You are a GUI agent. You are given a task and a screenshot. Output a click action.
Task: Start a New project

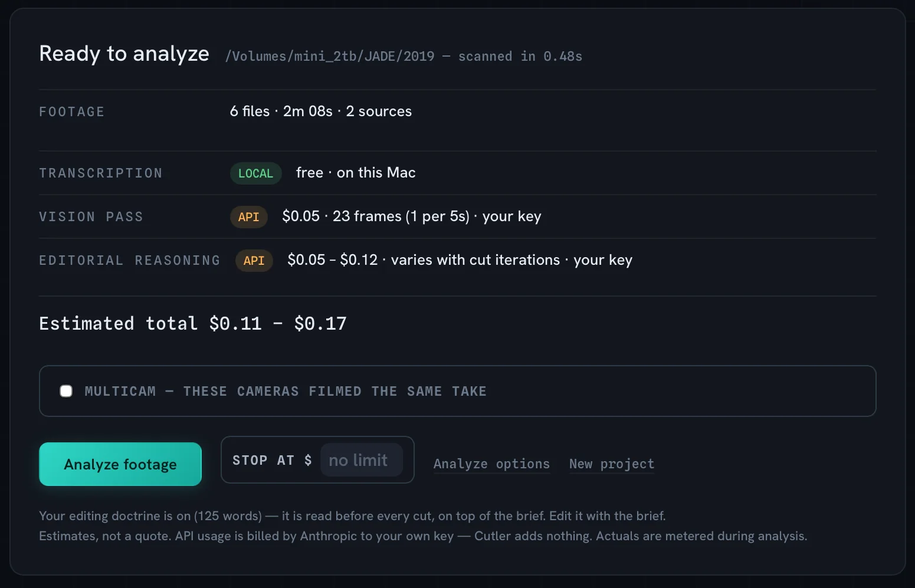coord(612,464)
